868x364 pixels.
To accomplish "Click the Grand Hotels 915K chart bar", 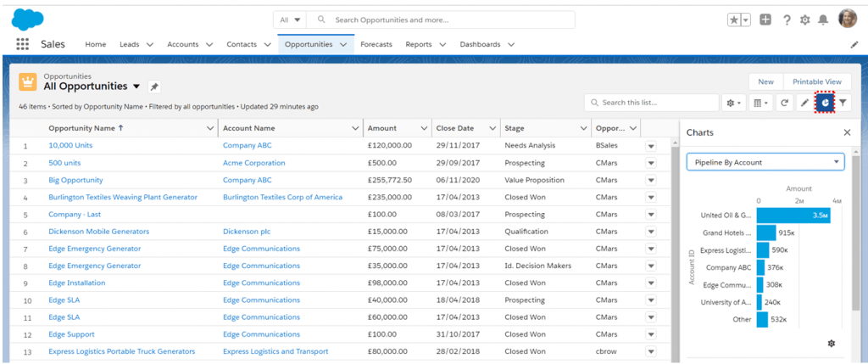I will 766,232.
